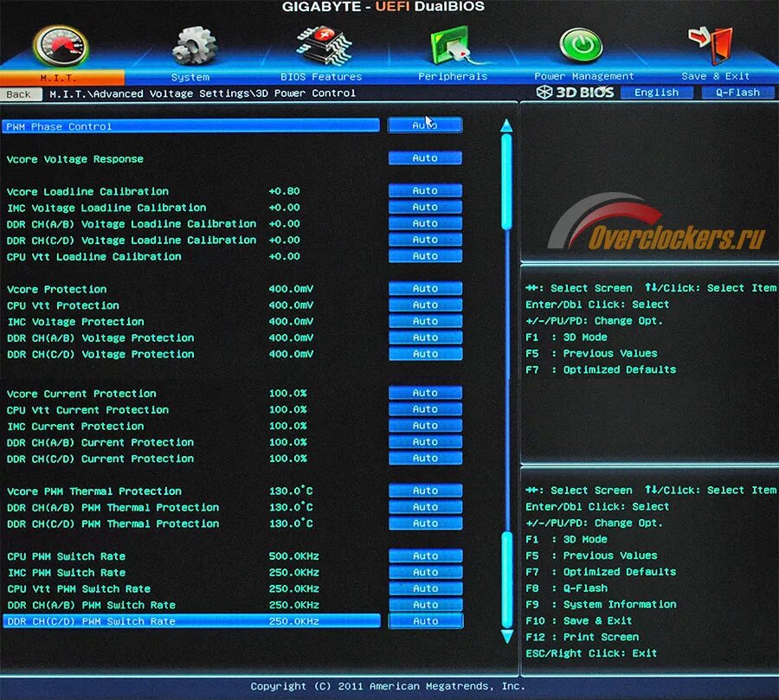
Task: Click the 3D BIOS cube logo
Action: coord(544,92)
